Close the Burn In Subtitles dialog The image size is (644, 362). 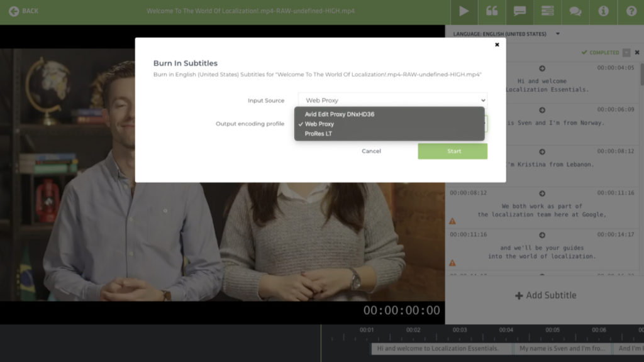[x=497, y=45]
